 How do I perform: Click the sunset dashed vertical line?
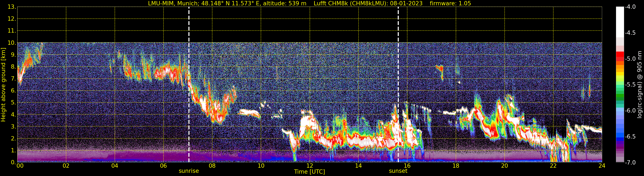coord(398,85)
